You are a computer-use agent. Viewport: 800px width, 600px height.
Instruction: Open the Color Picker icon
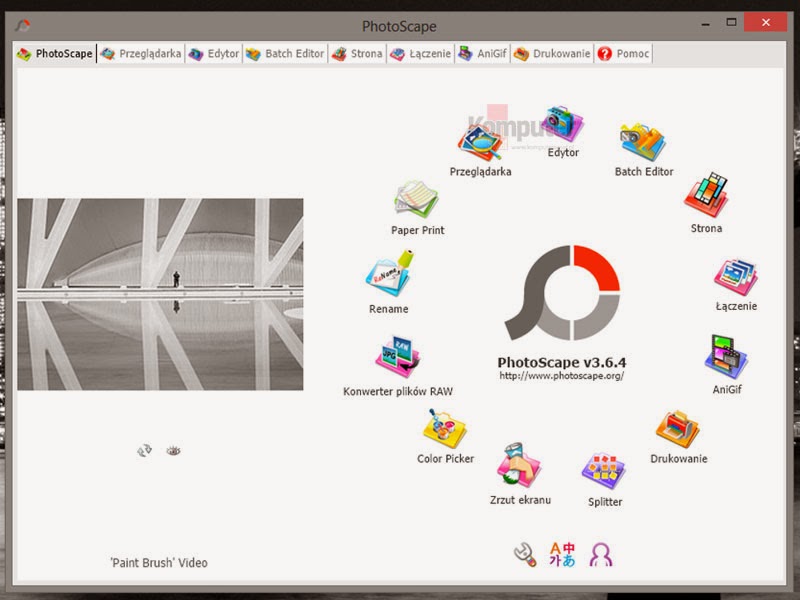(x=444, y=429)
